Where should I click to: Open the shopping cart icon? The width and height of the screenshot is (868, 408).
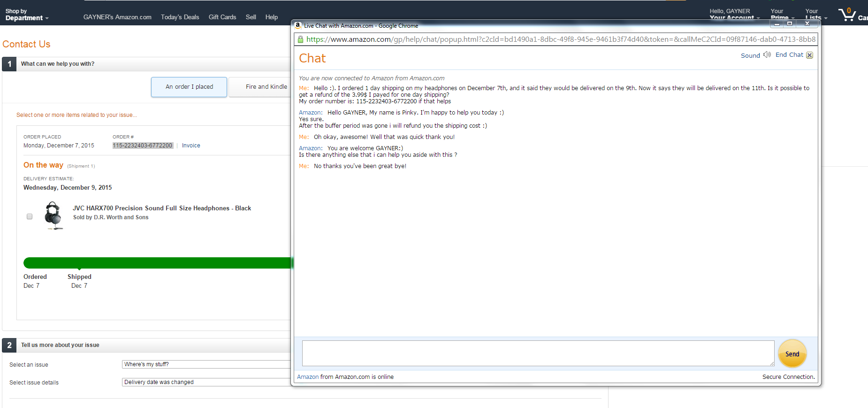coord(847,14)
